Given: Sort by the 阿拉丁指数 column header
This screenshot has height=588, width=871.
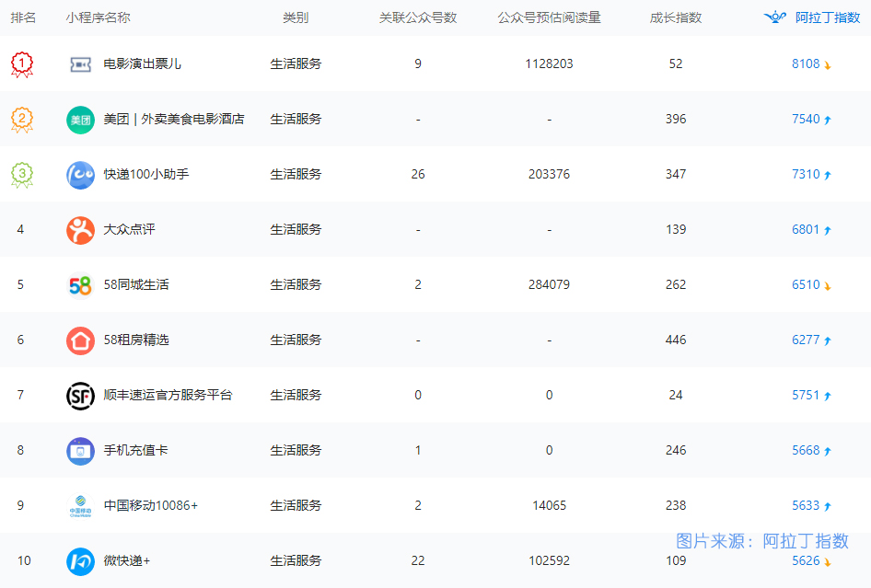Looking at the screenshot, I should 828,17.
